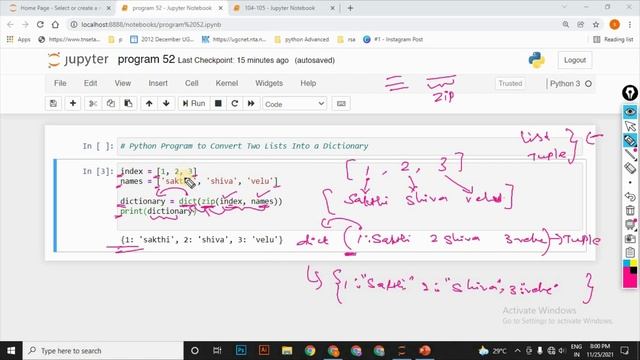Open the Instagram Post bookmark
The width and height of the screenshot is (640, 360).
tap(393, 40)
